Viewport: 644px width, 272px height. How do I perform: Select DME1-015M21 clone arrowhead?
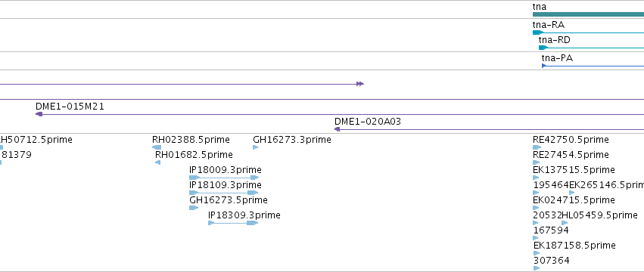[x=39, y=114]
